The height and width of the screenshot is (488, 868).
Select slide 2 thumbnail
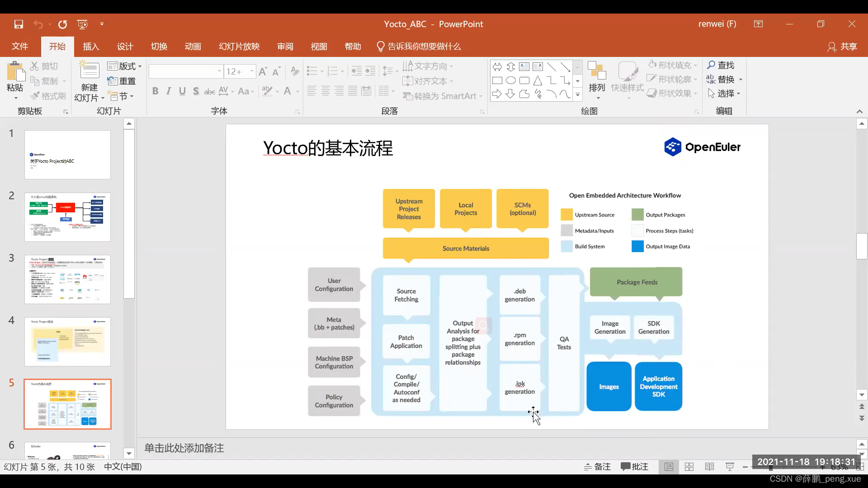tap(67, 217)
